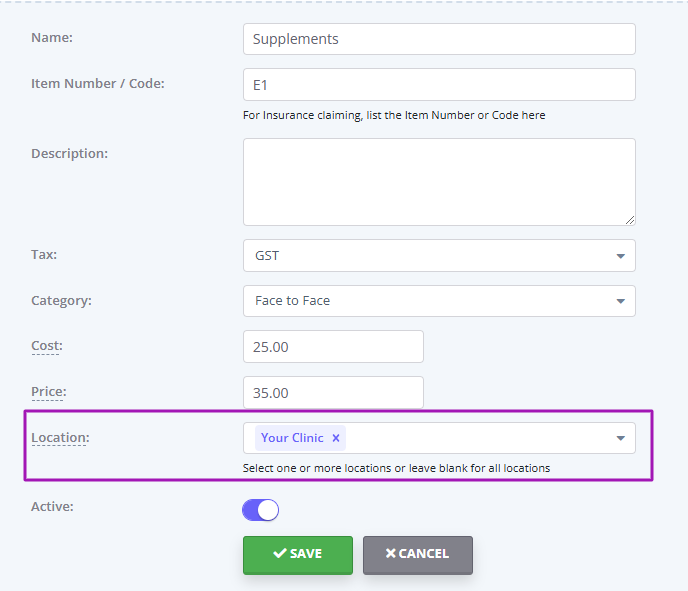Open the Location dropdown arrow
This screenshot has width=688, height=591.
[620, 438]
